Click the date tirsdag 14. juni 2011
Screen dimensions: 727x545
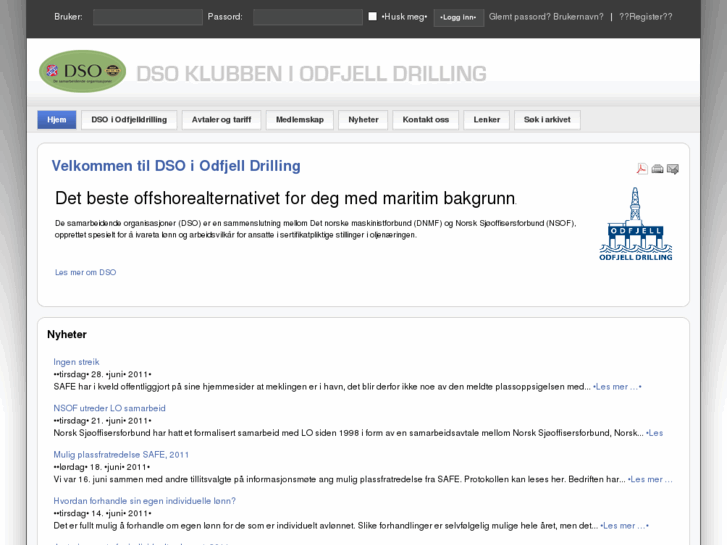102,513
